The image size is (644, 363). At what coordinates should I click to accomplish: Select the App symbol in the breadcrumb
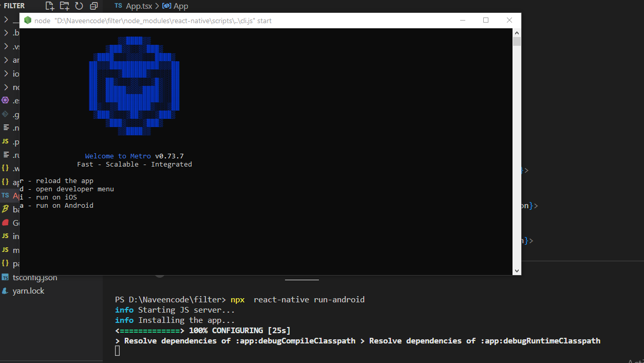[x=175, y=6]
